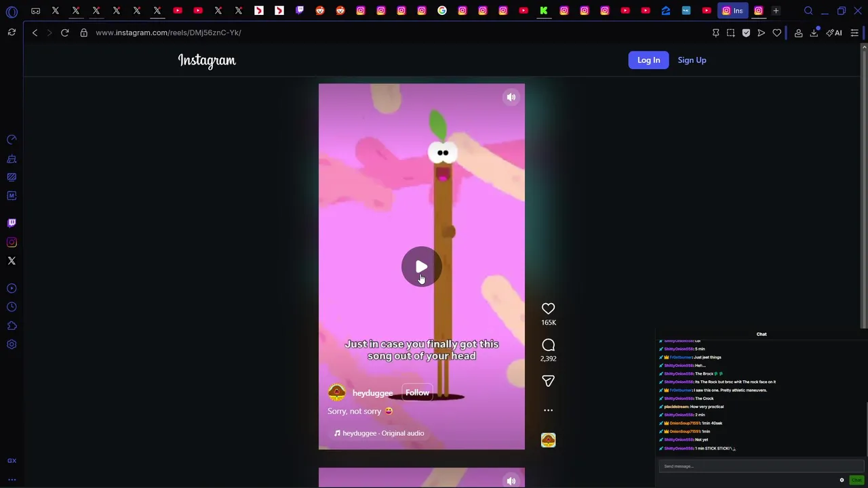The width and height of the screenshot is (868, 488).
Task: Open the downloads icon in the toolbar
Action: coord(814,33)
